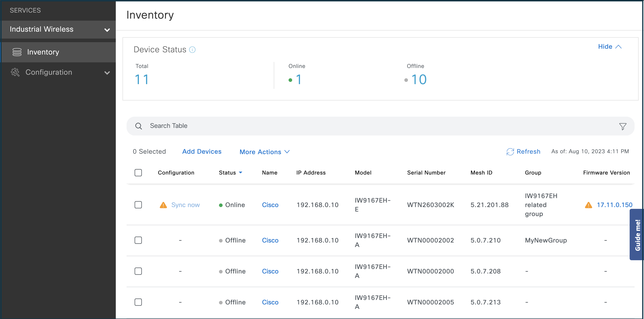Click the firmware version warning triangle

coord(589,205)
